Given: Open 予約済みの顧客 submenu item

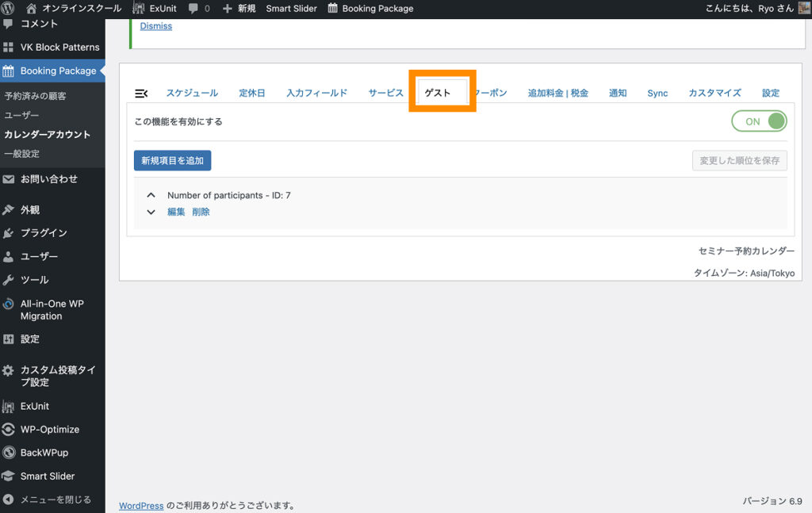Looking at the screenshot, I should click(x=35, y=96).
